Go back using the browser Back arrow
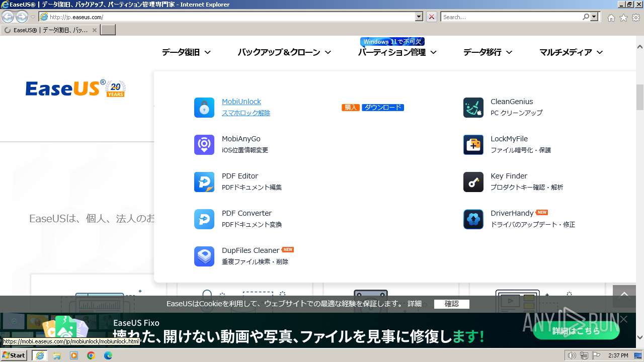The width and height of the screenshot is (644, 362). click(8, 17)
